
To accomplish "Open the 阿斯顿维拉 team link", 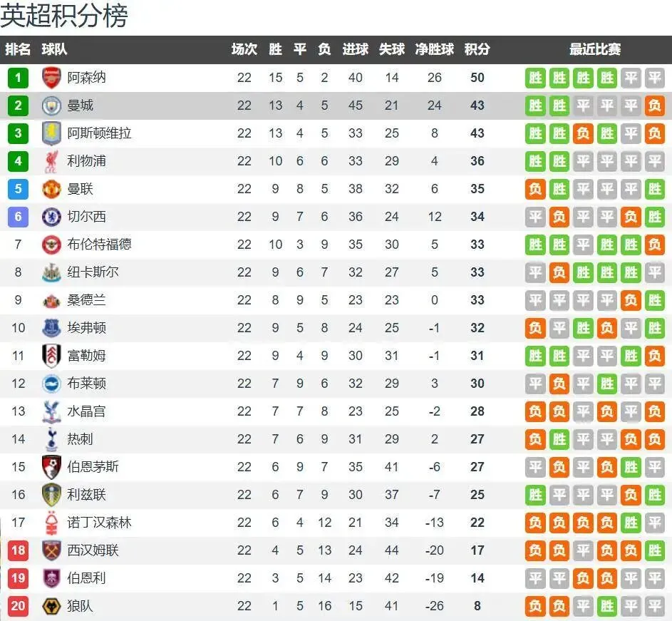I will point(99,133).
